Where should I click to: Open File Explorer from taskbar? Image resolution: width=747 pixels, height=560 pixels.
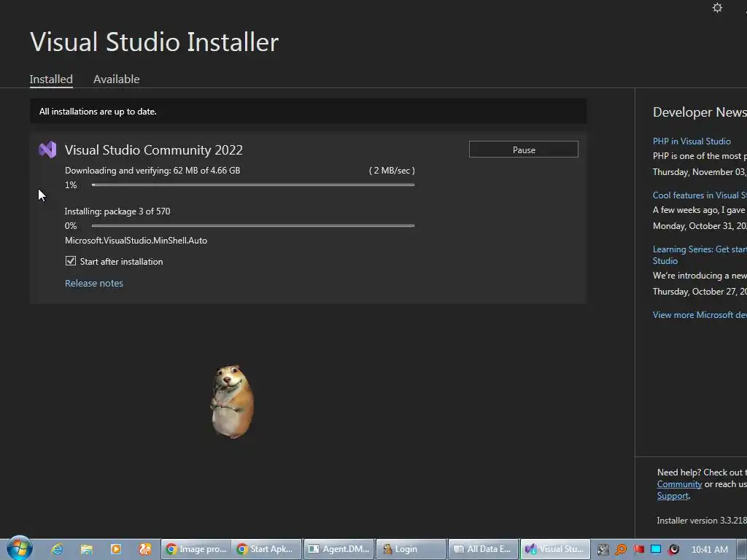[x=87, y=549]
